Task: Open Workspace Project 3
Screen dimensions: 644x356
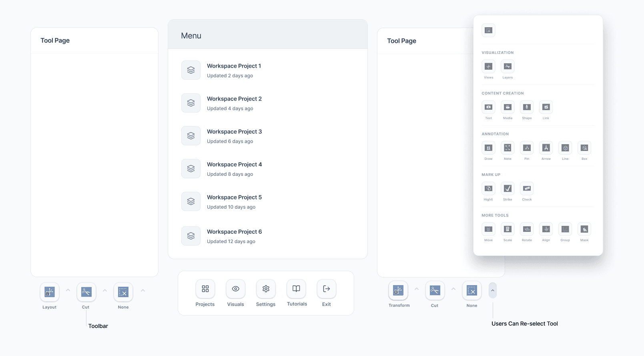Action: click(268, 136)
